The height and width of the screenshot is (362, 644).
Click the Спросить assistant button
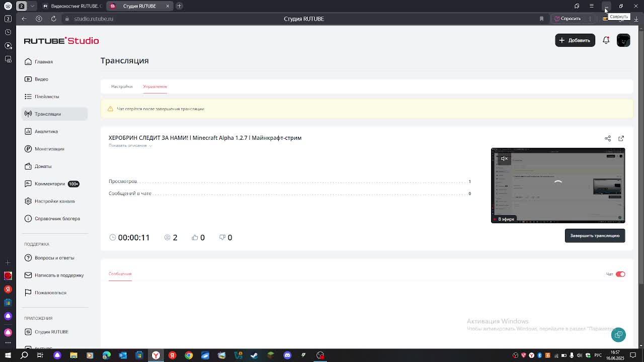click(x=567, y=19)
